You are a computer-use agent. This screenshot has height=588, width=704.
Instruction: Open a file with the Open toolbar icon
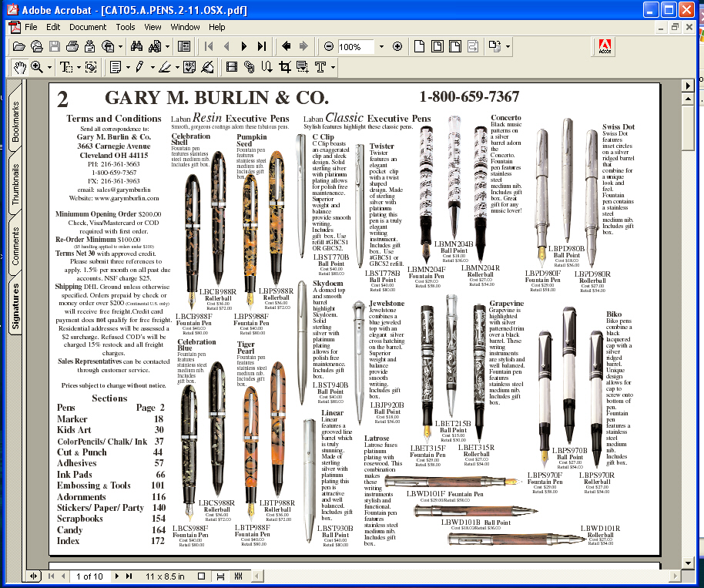coord(18,46)
